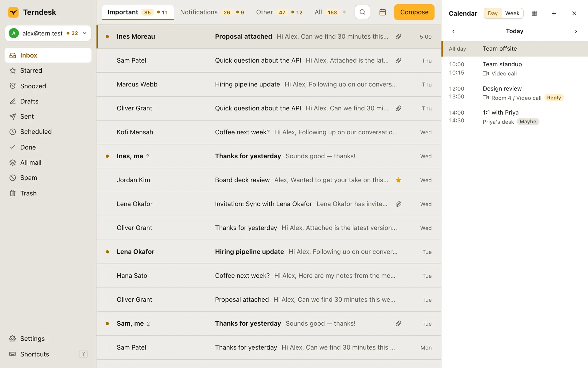Open Kofi Mensah Coffee next week email
588x368 pixels.
(x=269, y=132)
